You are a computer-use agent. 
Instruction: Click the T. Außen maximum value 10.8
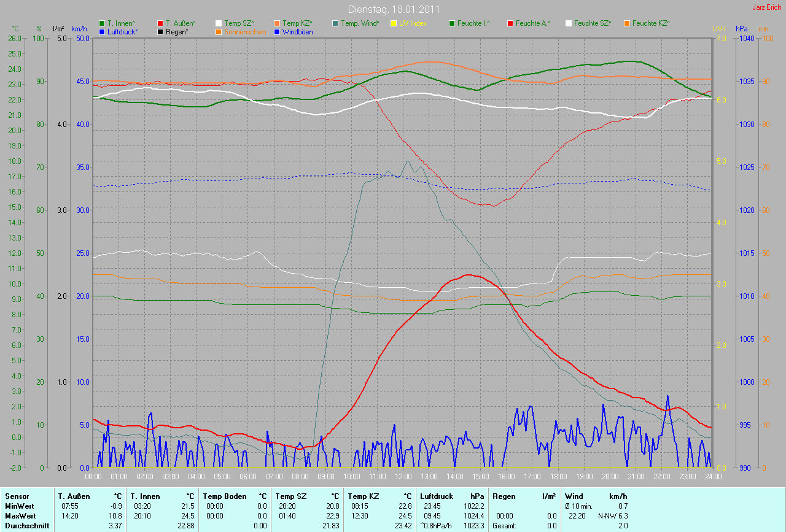115,516
